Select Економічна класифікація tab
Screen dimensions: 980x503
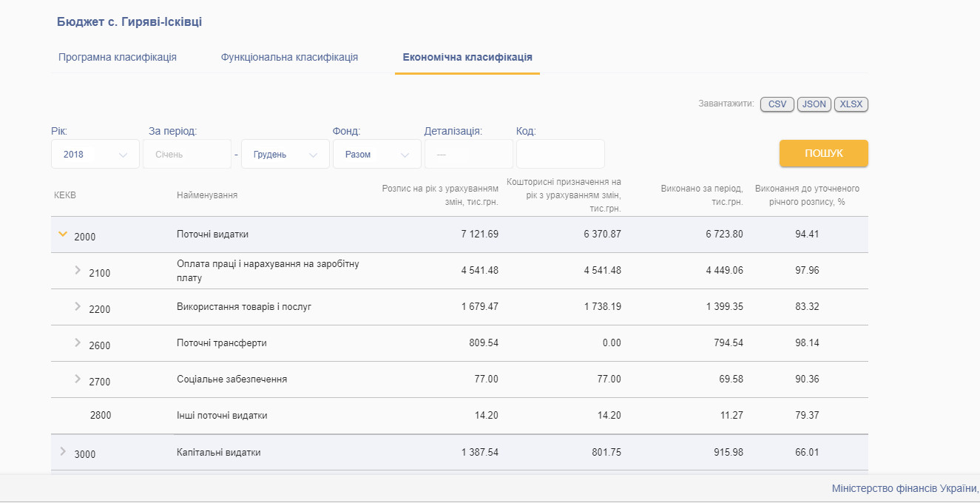(467, 57)
